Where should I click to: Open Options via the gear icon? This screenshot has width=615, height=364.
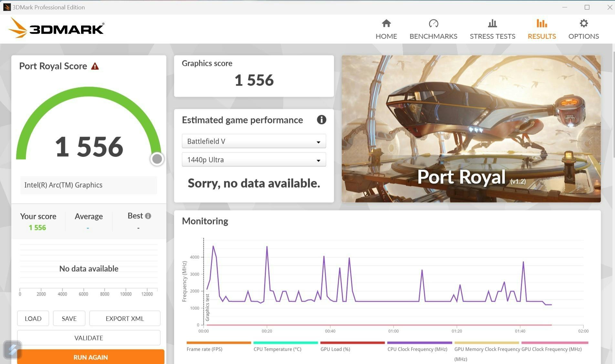(583, 23)
